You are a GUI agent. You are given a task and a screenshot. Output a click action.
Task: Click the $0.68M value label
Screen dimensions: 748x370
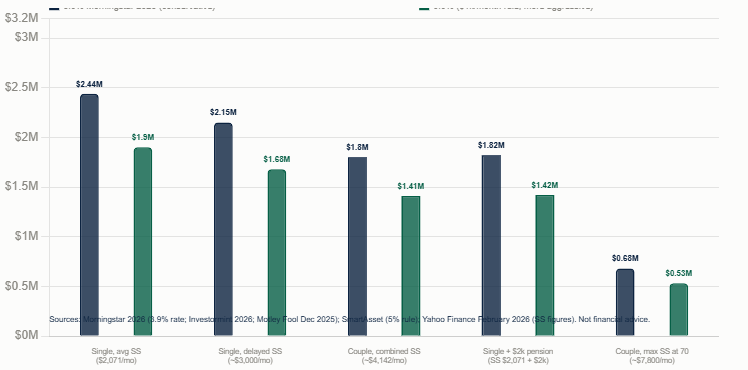coord(625,258)
